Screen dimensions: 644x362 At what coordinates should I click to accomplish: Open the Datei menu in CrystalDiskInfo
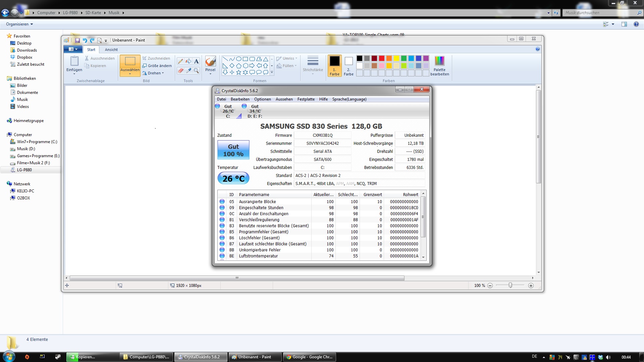coord(221,99)
